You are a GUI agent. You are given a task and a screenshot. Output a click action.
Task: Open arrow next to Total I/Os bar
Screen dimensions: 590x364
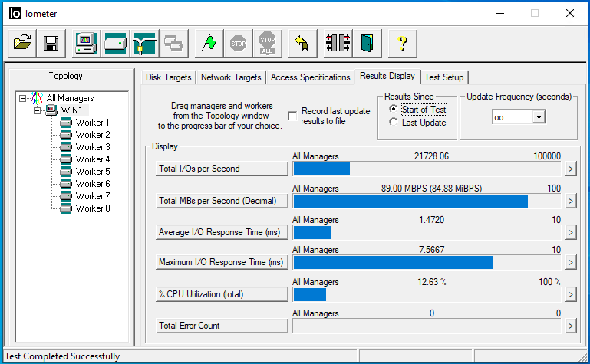click(571, 169)
